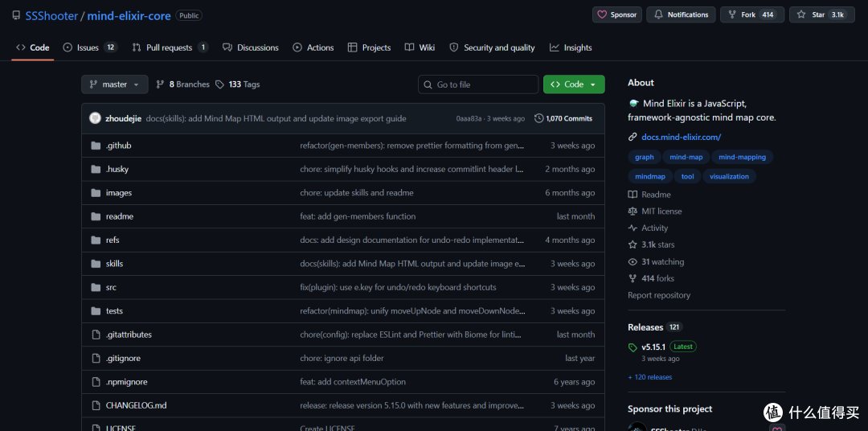Open the 31 watching link
The height and width of the screenshot is (431, 868).
click(657, 261)
